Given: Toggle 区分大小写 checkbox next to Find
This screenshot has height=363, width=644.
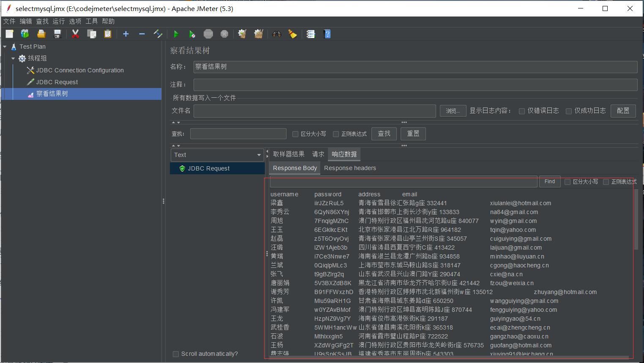Looking at the screenshot, I should point(568,182).
